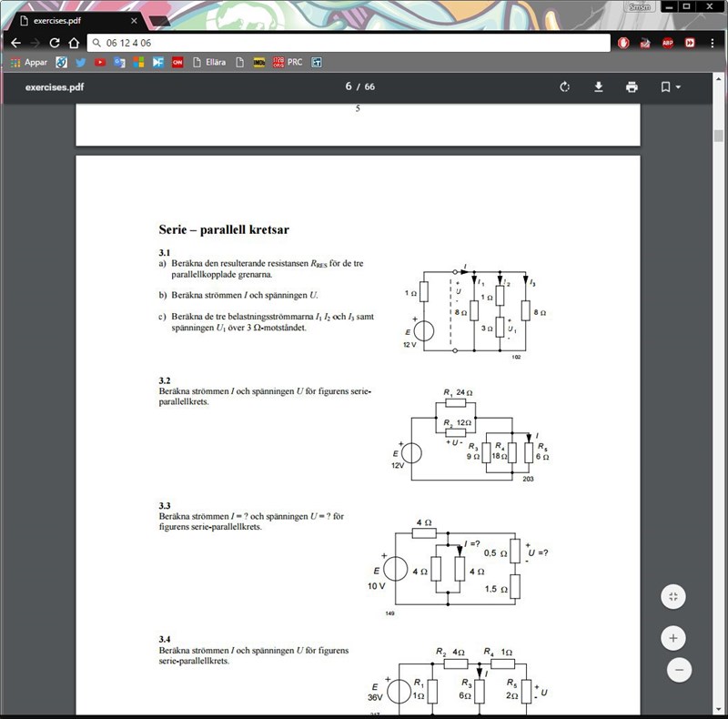Screen dimensions: 728x719
Task: Download the exercises.pdf file
Action: [599, 86]
